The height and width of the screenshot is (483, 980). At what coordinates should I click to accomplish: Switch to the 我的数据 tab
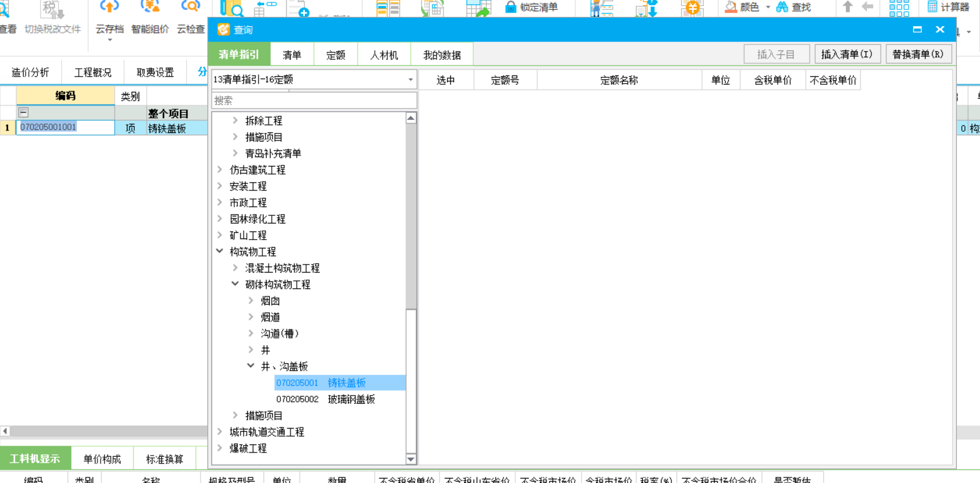442,54
